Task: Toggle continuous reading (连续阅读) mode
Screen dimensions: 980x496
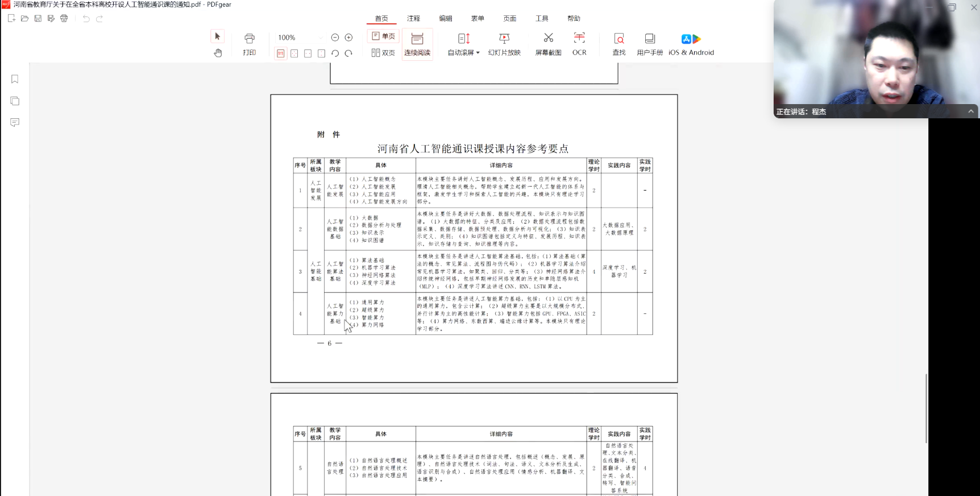Action: 417,44
